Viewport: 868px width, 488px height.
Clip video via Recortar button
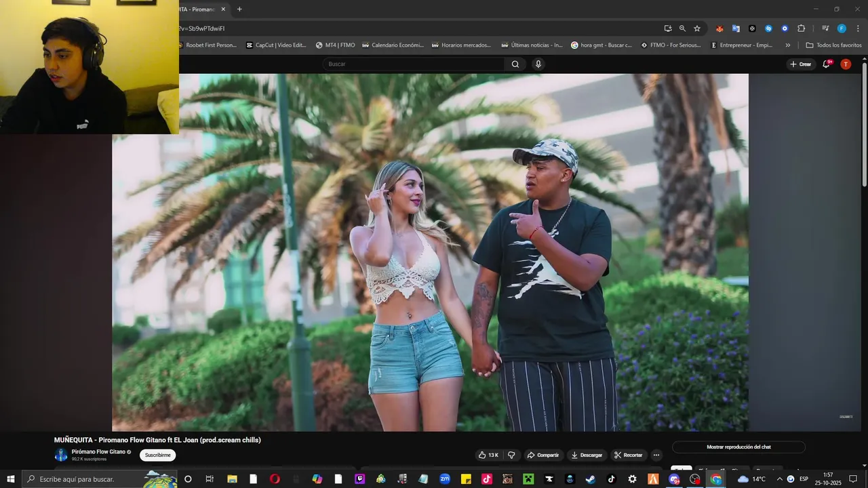tap(628, 455)
